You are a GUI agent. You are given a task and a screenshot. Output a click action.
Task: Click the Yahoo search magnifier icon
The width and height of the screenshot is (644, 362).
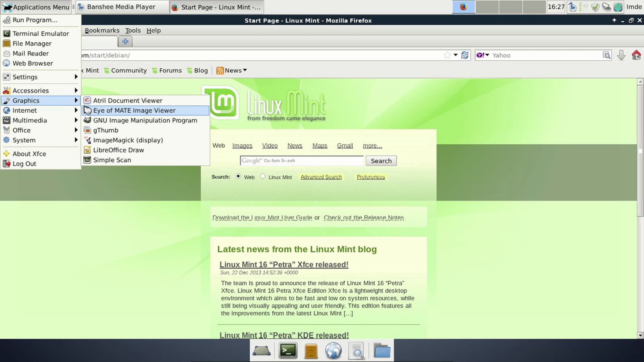tap(606, 55)
